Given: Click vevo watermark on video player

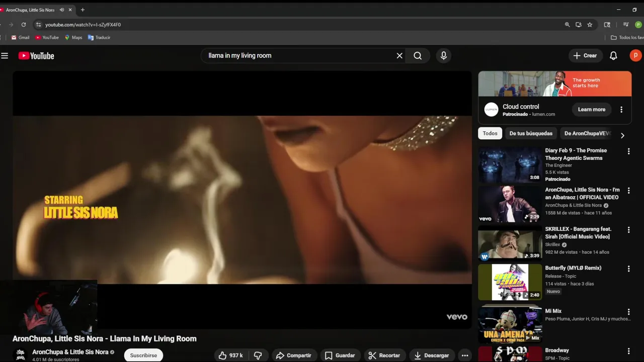Looking at the screenshot, I should click(457, 317).
